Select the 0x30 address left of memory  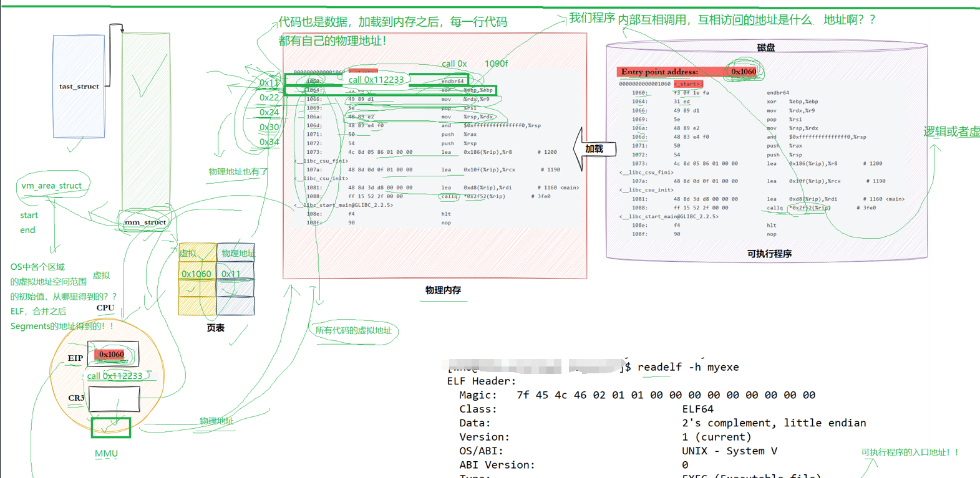(x=269, y=127)
